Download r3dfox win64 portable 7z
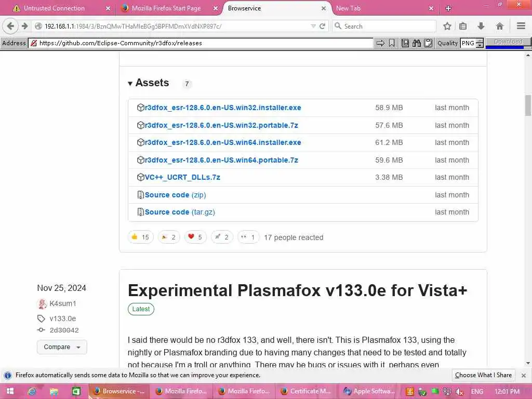This screenshot has height=399, width=532. coord(221,160)
